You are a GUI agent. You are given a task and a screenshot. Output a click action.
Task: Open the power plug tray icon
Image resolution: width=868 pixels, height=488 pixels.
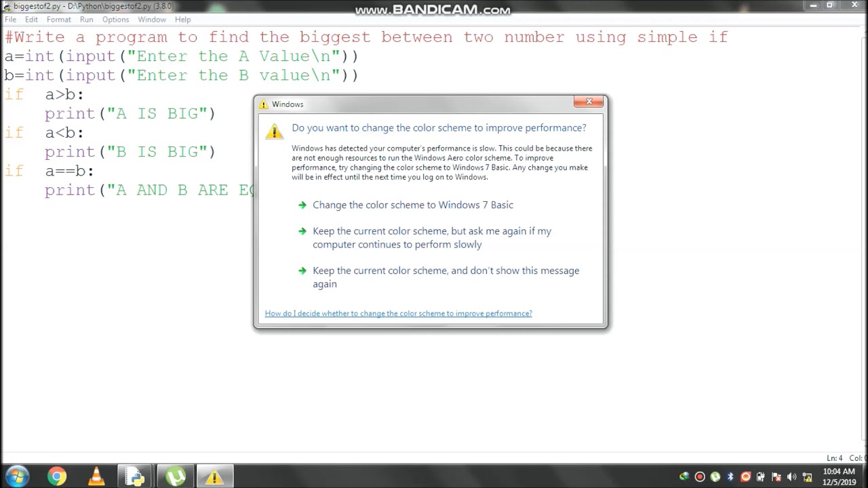click(761, 476)
